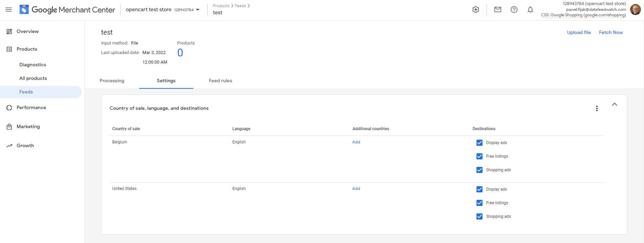Image resolution: width=644 pixels, height=243 pixels.
Task: Open the notifications bell
Action: click(530, 10)
